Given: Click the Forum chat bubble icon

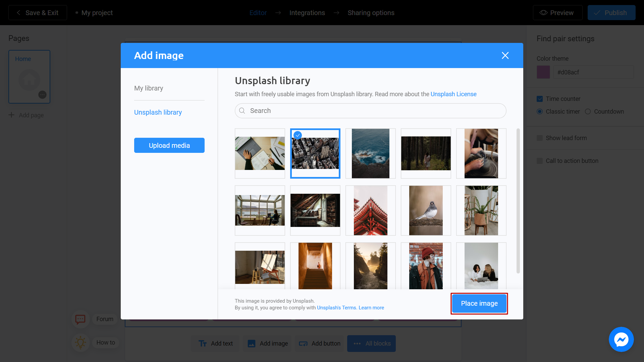Looking at the screenshot, I should tap(80, 319).
